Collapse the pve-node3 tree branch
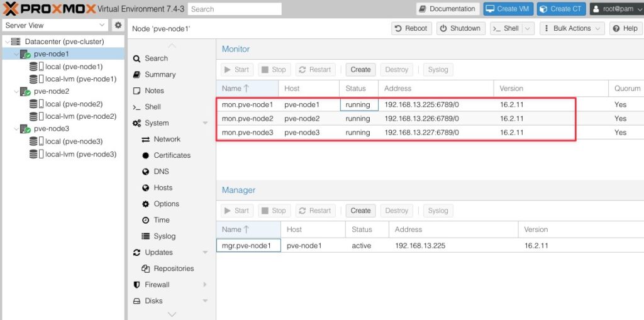 click(16, 129)
